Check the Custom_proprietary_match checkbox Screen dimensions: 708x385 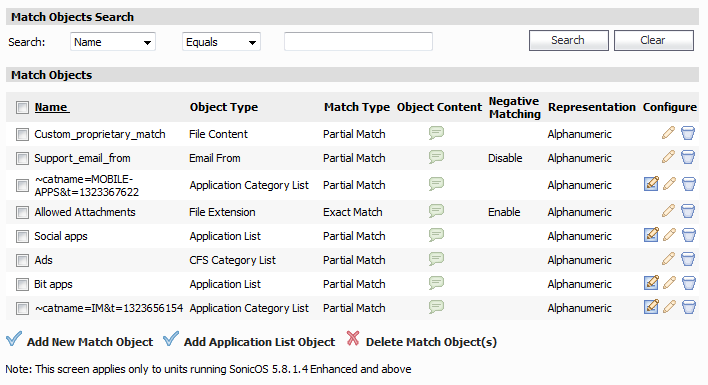(22, 135)
